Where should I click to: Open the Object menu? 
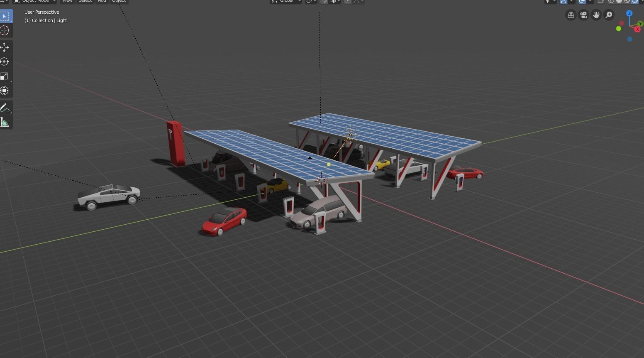tap(119, 1)
